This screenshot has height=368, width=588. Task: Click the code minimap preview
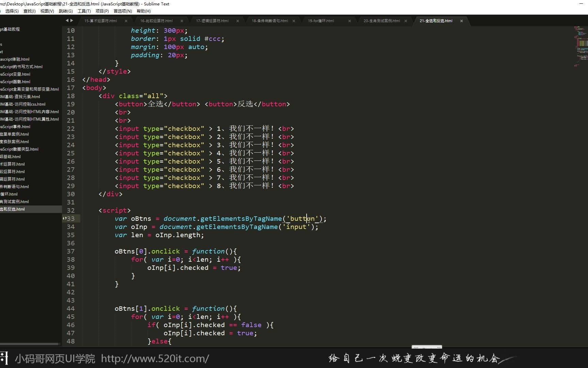[581, 46]
